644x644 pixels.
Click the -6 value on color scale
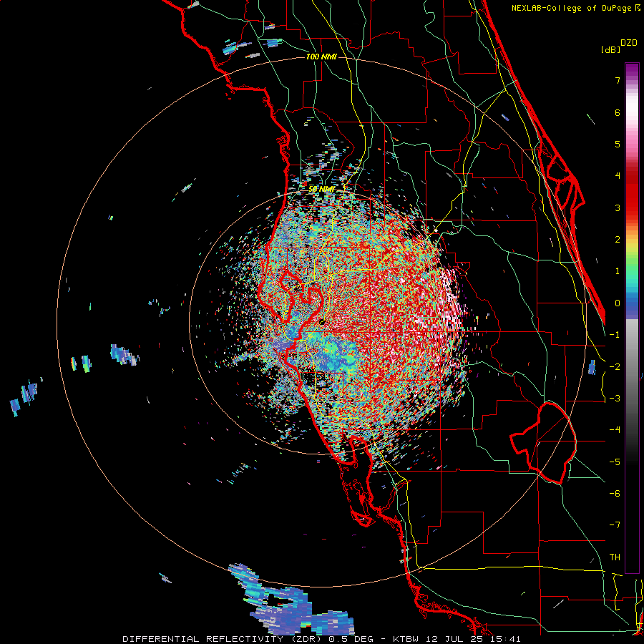615,494
